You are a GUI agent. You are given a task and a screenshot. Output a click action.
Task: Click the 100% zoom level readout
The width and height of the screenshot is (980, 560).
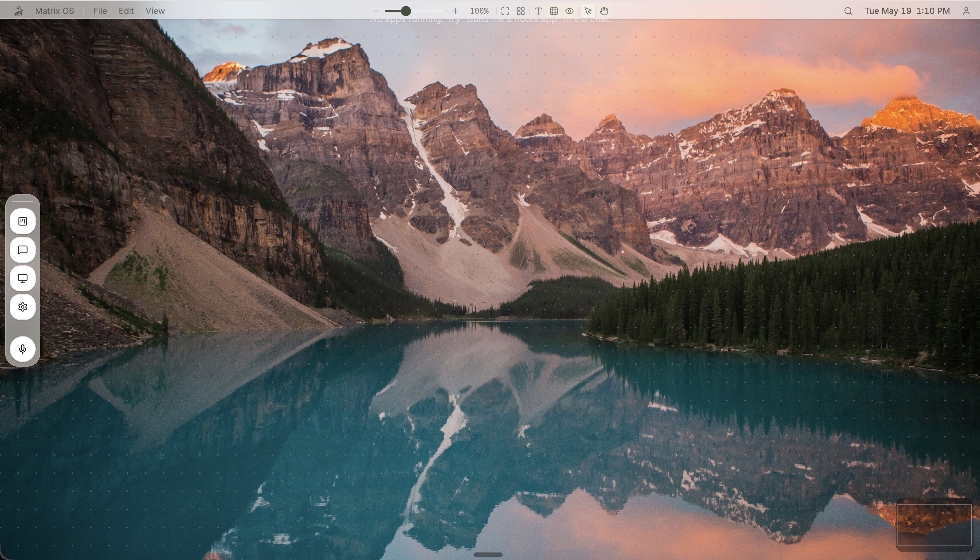(x=479, y=11)
